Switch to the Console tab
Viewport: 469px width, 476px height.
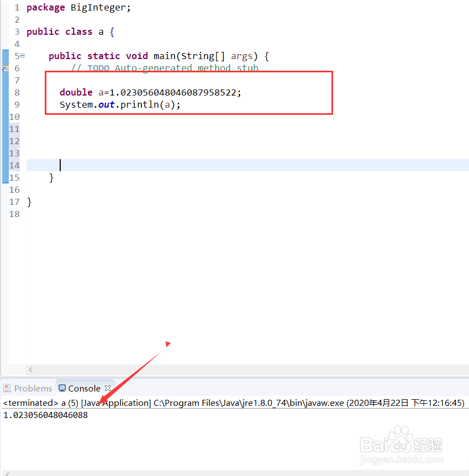pos(84,388)
